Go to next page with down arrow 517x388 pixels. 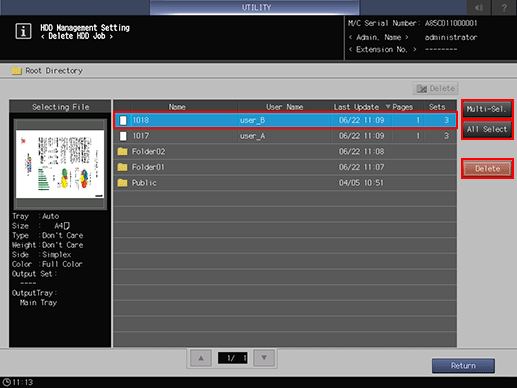(264, 358)
